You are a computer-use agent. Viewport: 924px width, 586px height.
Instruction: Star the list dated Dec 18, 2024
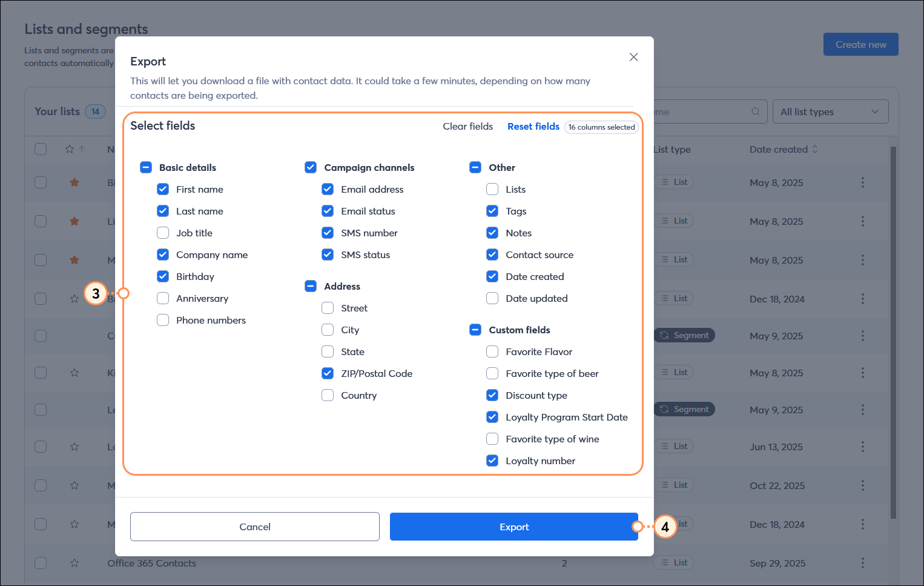pos(74,299)
